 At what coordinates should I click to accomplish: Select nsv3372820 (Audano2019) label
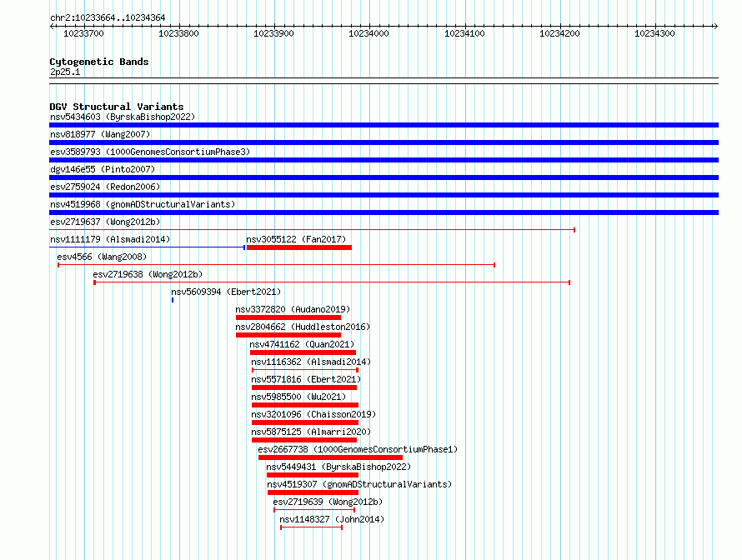coord(293,309)
